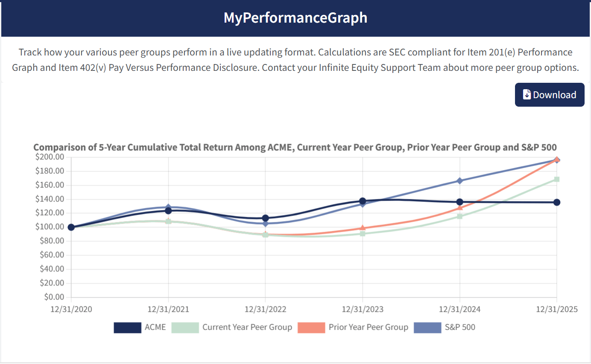This screenshot has width=591, height=364.
Task: Click the green Current Year Peer Group swatch
Action: [x=185, y=327]
